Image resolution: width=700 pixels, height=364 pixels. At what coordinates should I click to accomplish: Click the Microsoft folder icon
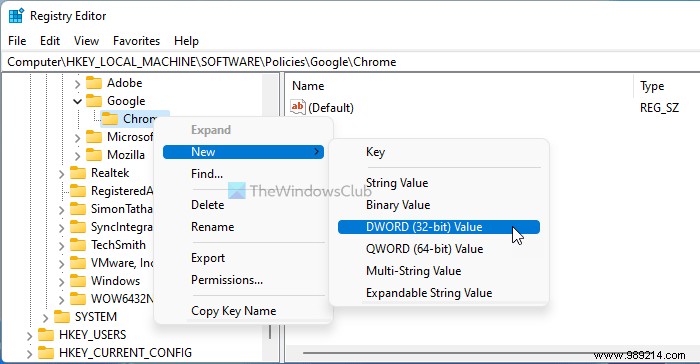[x=94, y=137]
